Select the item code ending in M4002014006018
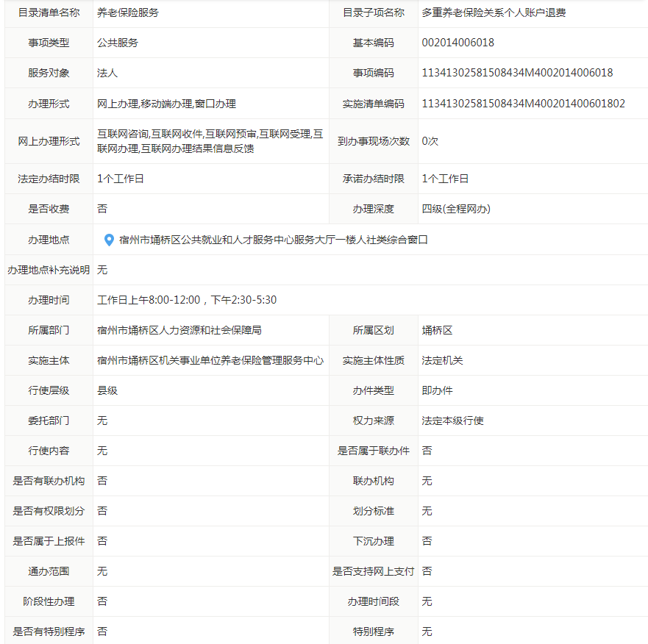This screenshot has height=644, width=648. click(x=517, y=73)
